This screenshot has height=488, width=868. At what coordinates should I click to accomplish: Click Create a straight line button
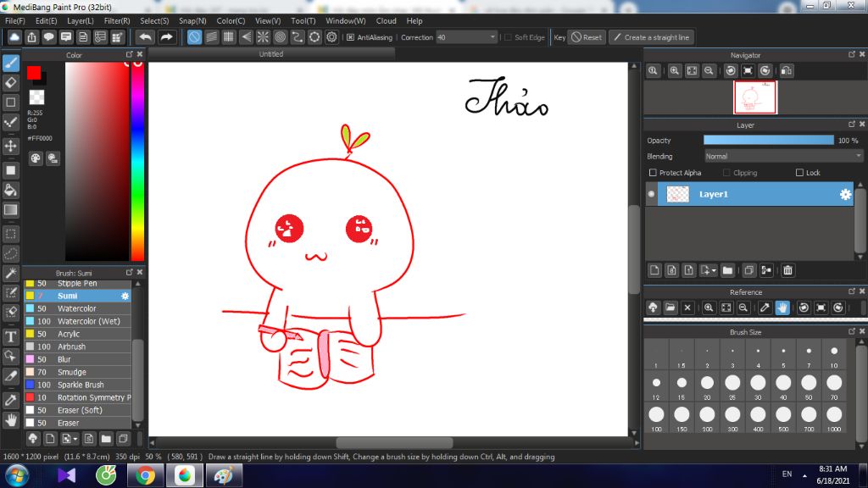[x=652, y=37]
